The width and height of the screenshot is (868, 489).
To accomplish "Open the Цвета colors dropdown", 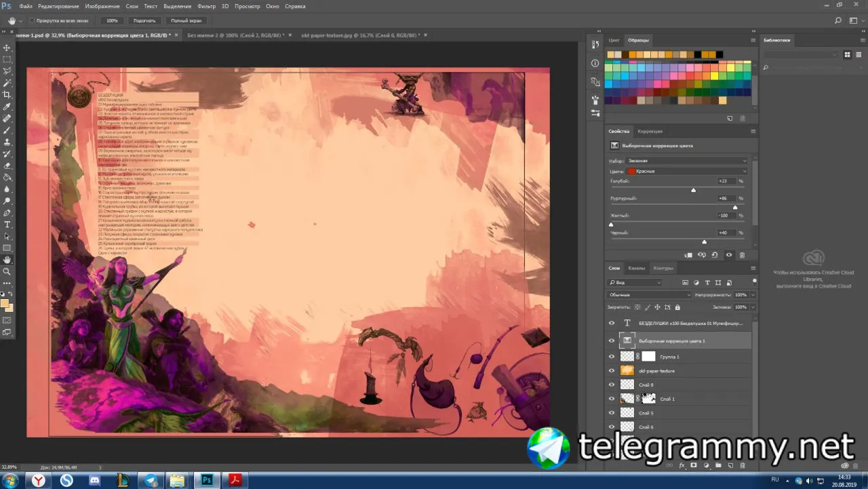I will coord(687,171).
